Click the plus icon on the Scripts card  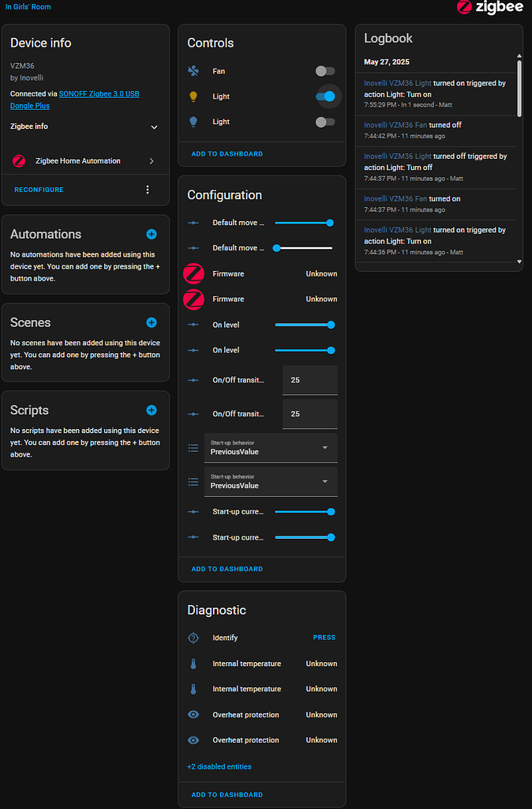(x=150, y=410)
